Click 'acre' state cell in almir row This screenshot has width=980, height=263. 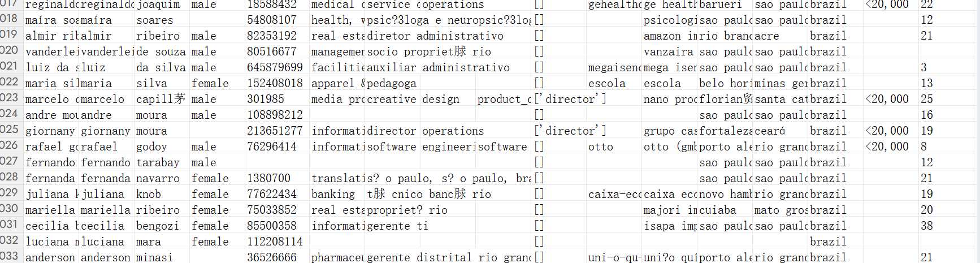pyautogui.click(x=780, y=36)
